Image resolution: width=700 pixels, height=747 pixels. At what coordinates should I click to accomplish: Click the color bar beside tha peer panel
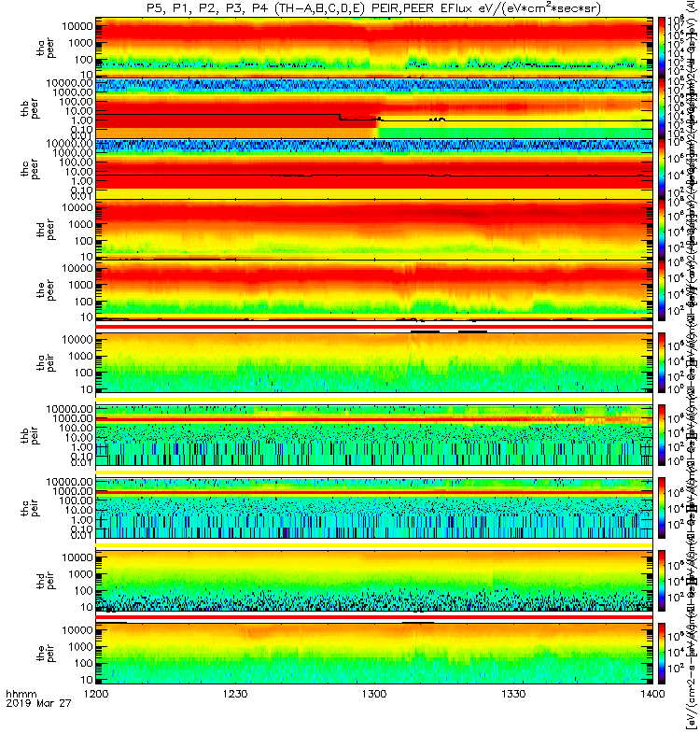pyautogui.click(x=662, y=48)
